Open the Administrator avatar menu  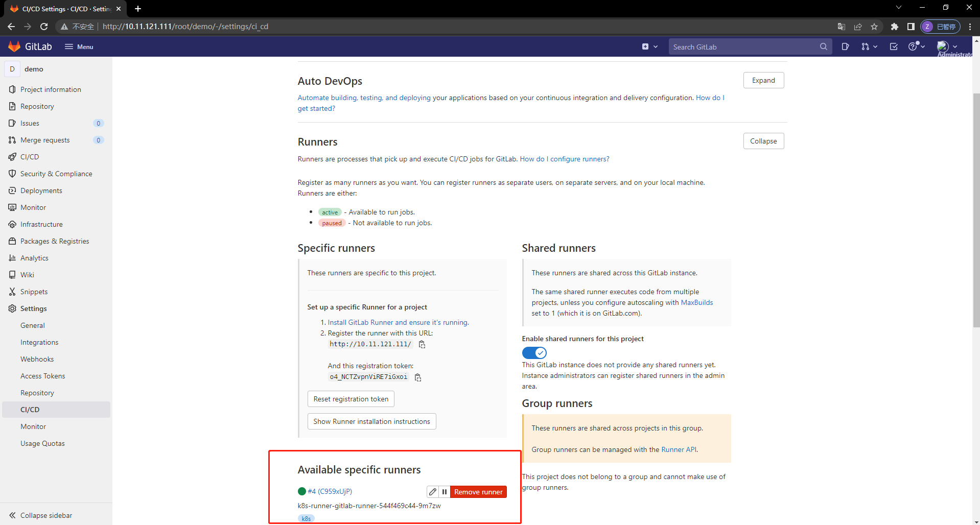pos(947,46)
